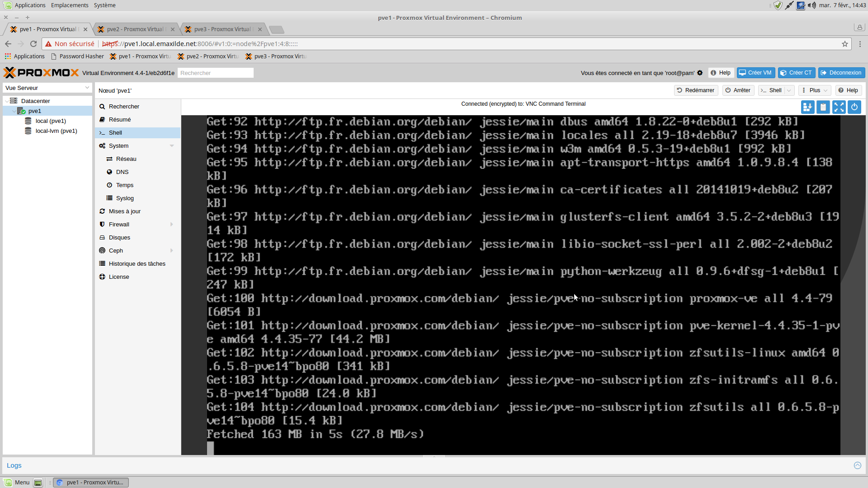Collapse the System submenu arrow
Screen dimensions: 868x488
click(172, 146)
